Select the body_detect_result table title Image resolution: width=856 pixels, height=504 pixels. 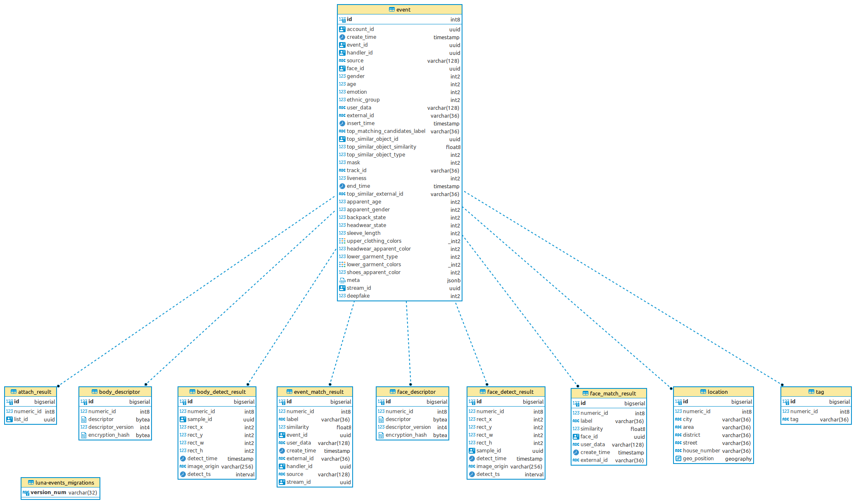click(x=221, y=392)
